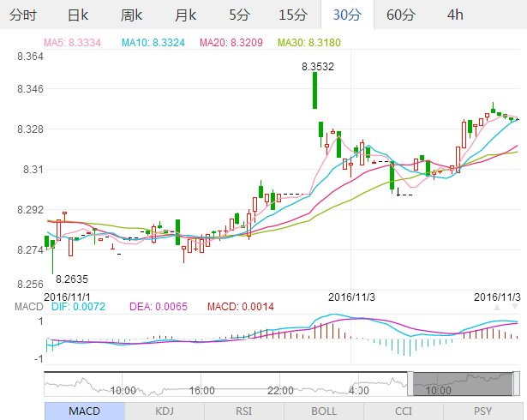Click the MA30: 8.3180 legend label
Image resolution: width=527 pixels, height=420 pixels.
tap(309, 43)
